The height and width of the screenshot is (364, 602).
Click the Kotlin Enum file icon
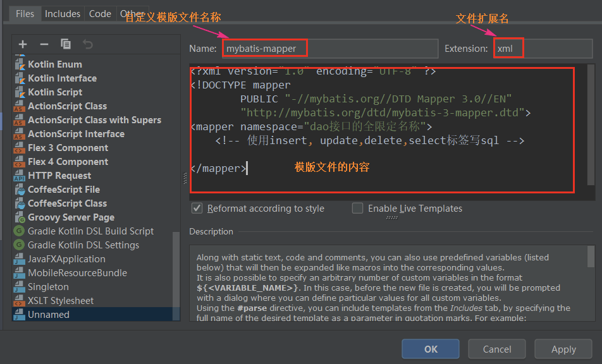20,64
